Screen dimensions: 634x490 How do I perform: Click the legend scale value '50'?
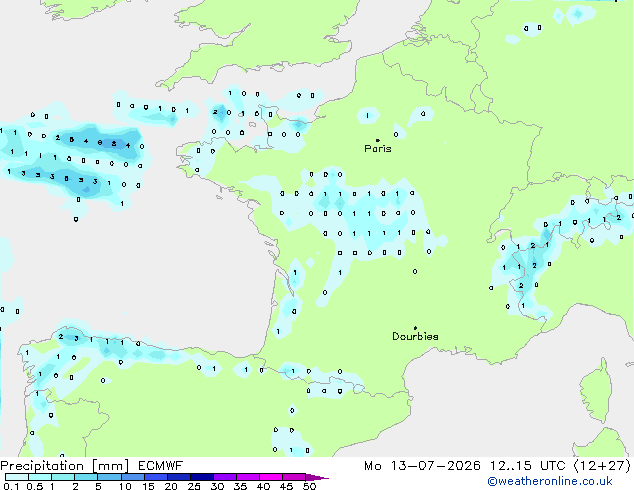309,486
